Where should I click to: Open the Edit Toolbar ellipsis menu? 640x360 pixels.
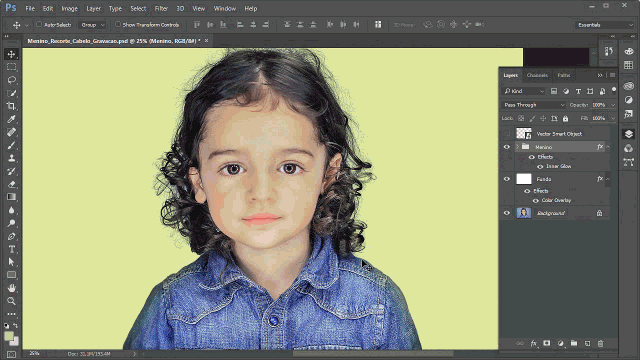pos(11,314)
